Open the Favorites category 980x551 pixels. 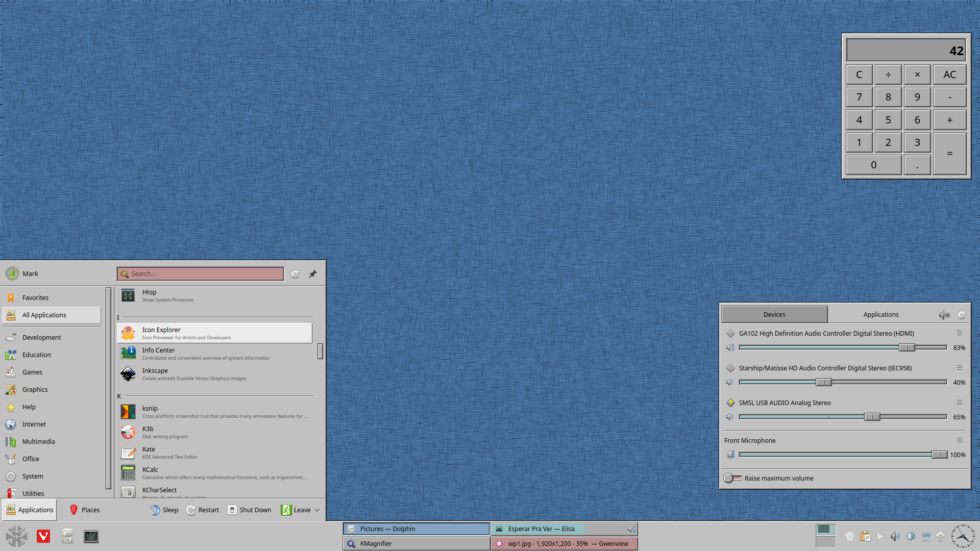(x=52, y=298)
